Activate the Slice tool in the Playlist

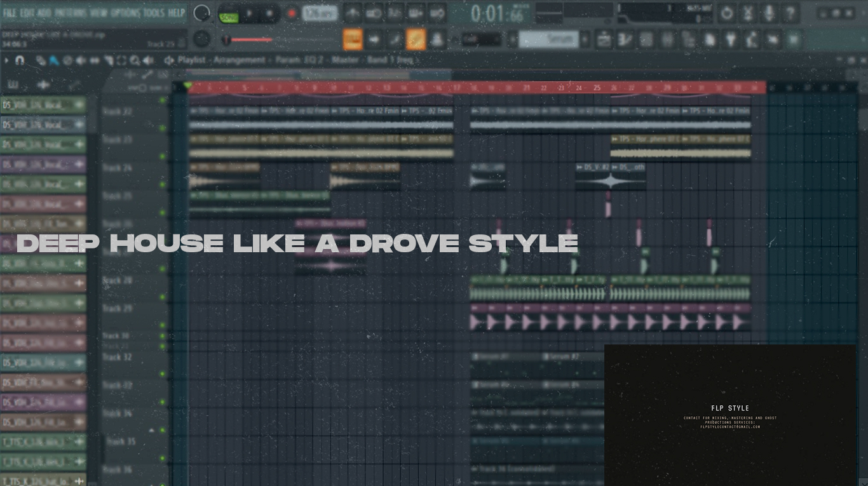(109, 60)
